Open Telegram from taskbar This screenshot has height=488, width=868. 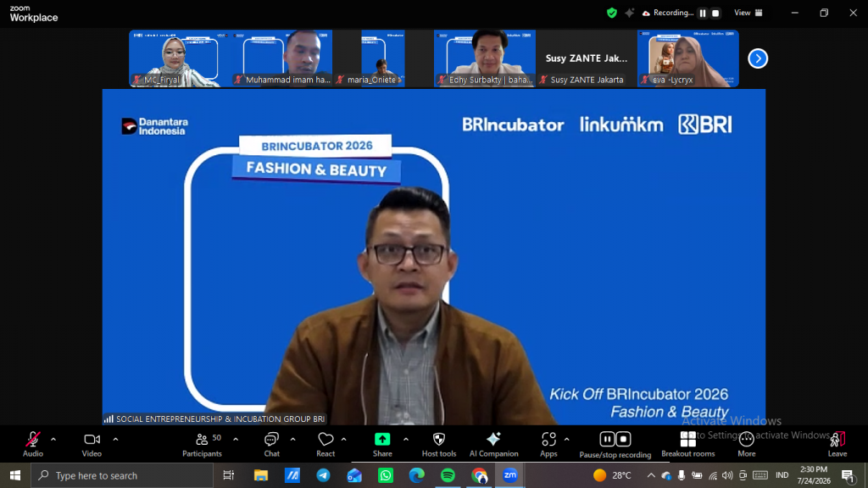(323, 475)
